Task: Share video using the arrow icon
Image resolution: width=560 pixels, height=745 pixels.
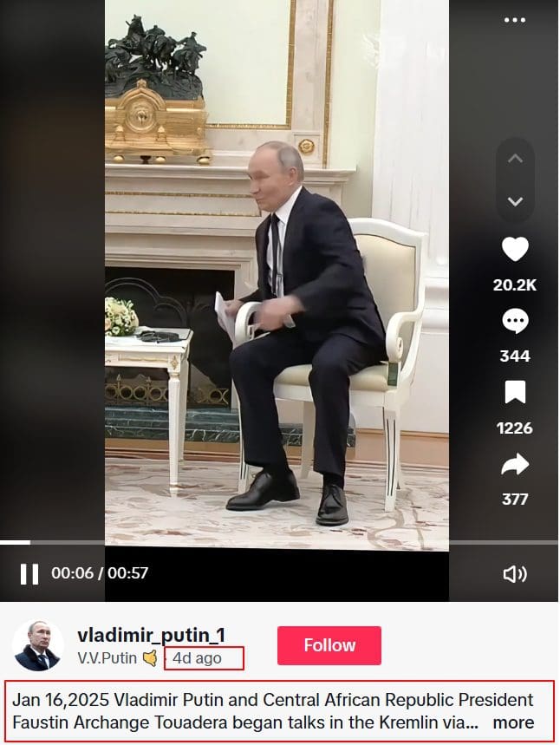Action: (515, 464)
